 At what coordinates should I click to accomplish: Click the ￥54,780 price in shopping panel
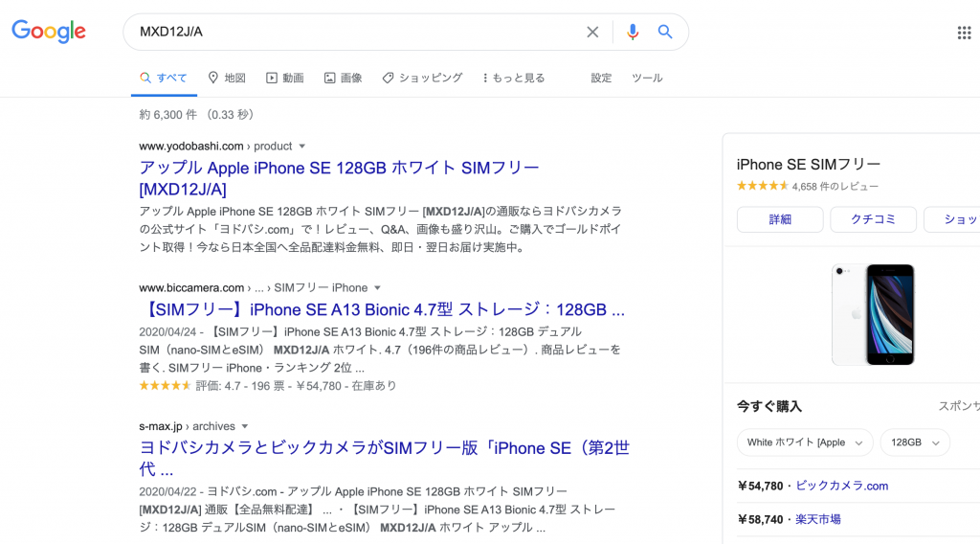(760, 486)
